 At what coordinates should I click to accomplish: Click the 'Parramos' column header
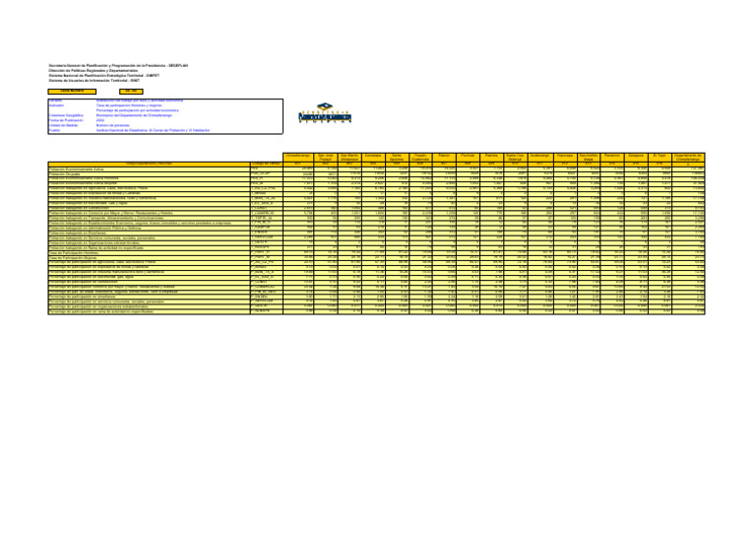[612, 158]
